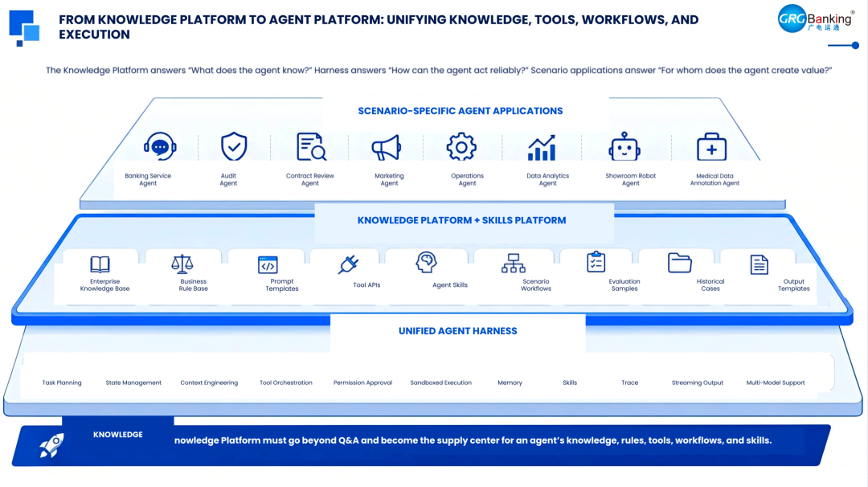868x487 pixels.
Task: Select the Medical Data Annotation Agent icon
Action: coord(711,146)
